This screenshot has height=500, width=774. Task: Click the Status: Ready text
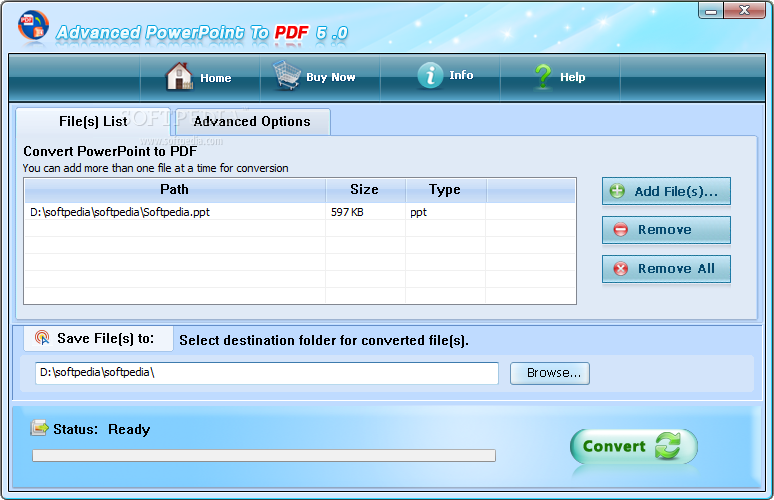(102, 429)
